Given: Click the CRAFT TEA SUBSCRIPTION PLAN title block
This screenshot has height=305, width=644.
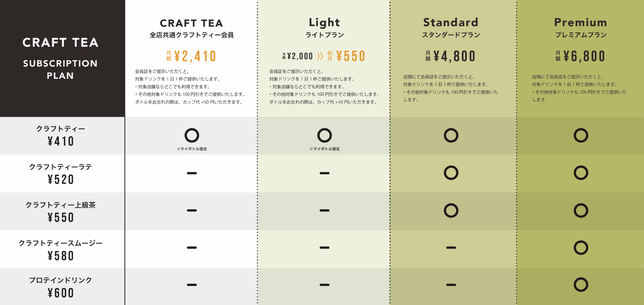Looking at the screenshot, I should click(60, 58).
